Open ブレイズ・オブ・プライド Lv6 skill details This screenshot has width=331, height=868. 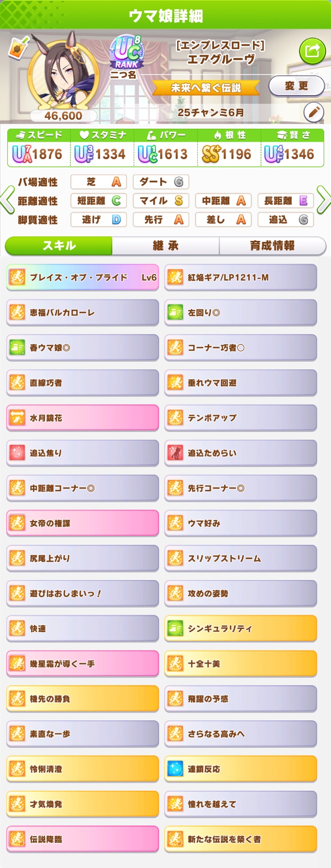tap(83, 277)
